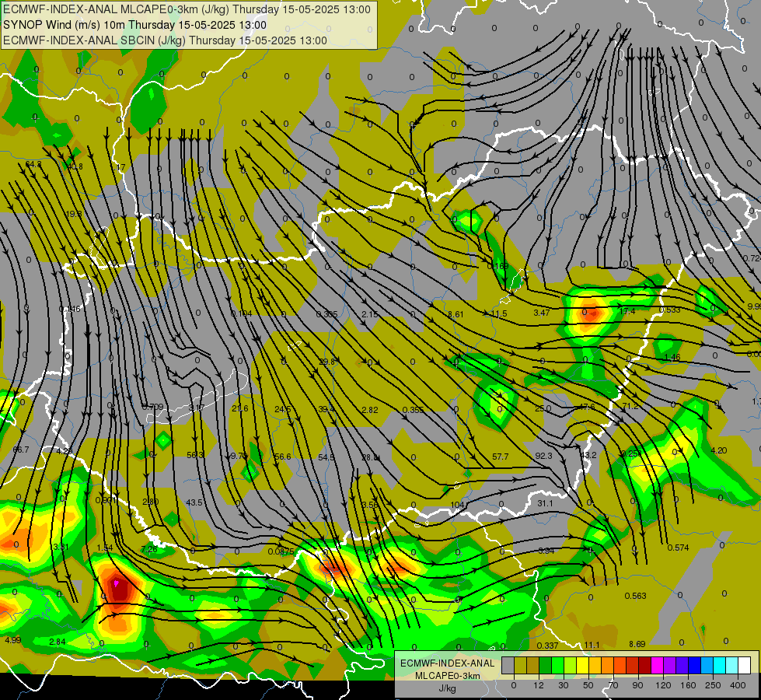Click the map value '8.61'
This screenshot has width=761, height=700.
(456, 314)
